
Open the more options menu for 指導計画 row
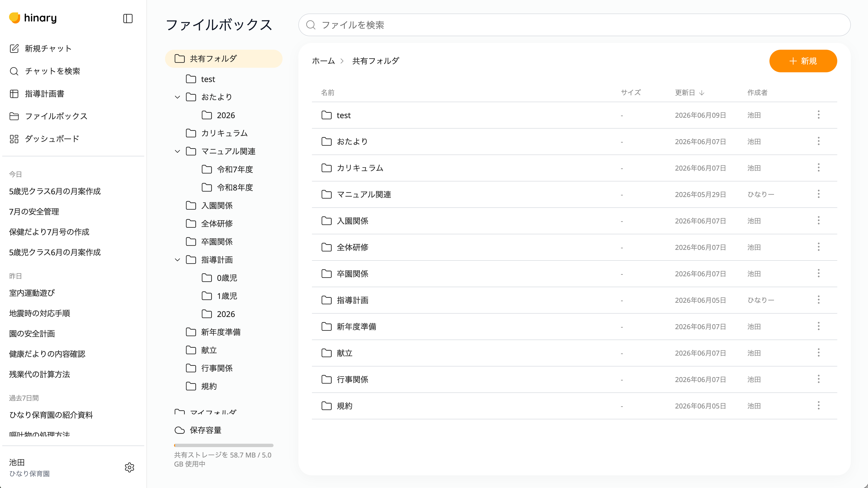pyautogui.click(x=818, y=300)
